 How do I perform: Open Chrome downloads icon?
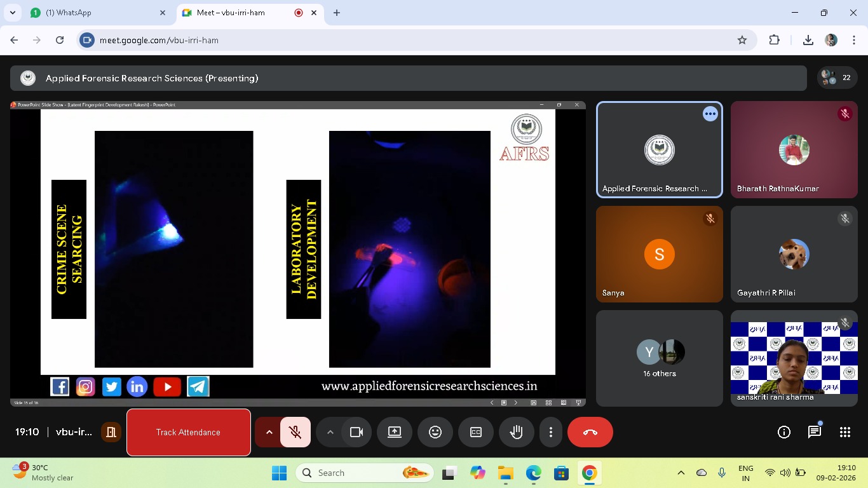[x=808, y=40]
